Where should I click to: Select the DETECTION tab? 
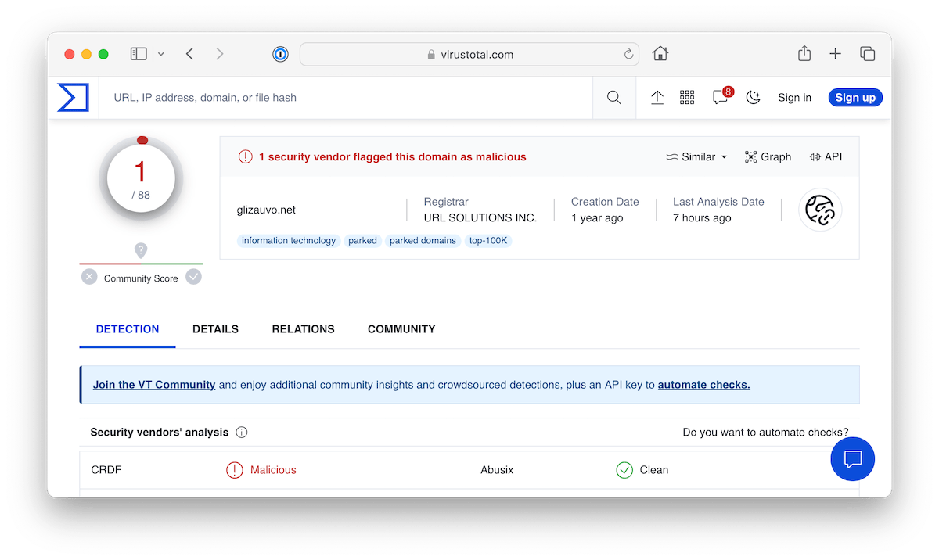coord(128,329)
